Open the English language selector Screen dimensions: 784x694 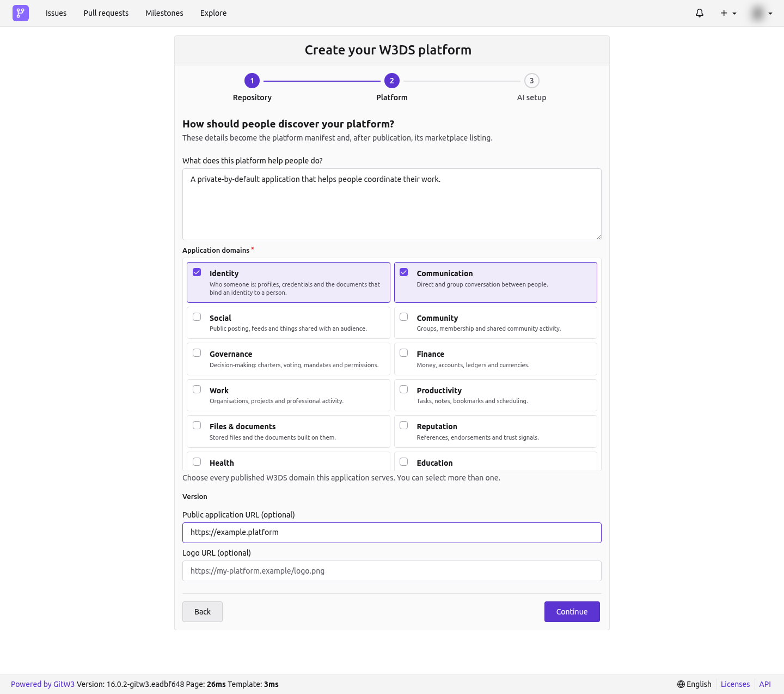point(694,684)
